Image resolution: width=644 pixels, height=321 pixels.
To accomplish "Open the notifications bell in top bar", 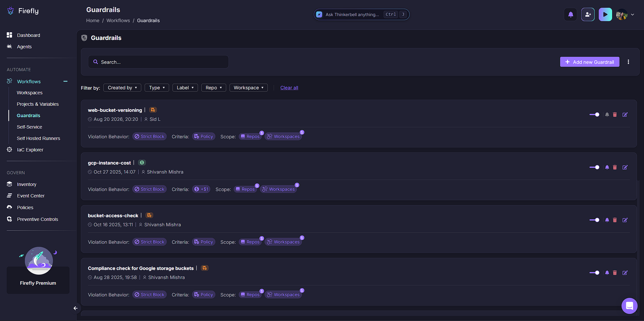I will 571,14.
